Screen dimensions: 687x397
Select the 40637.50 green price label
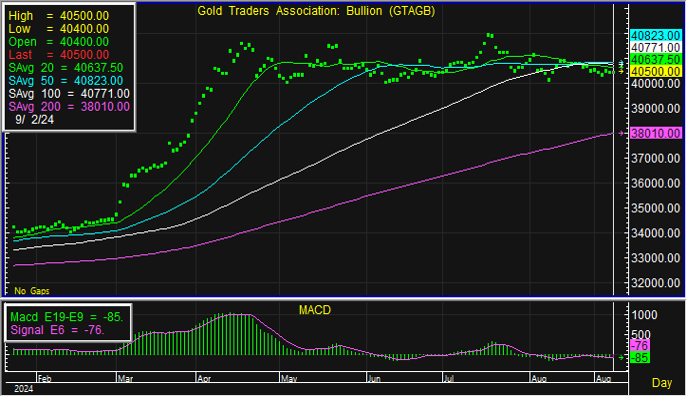[655, 59]
